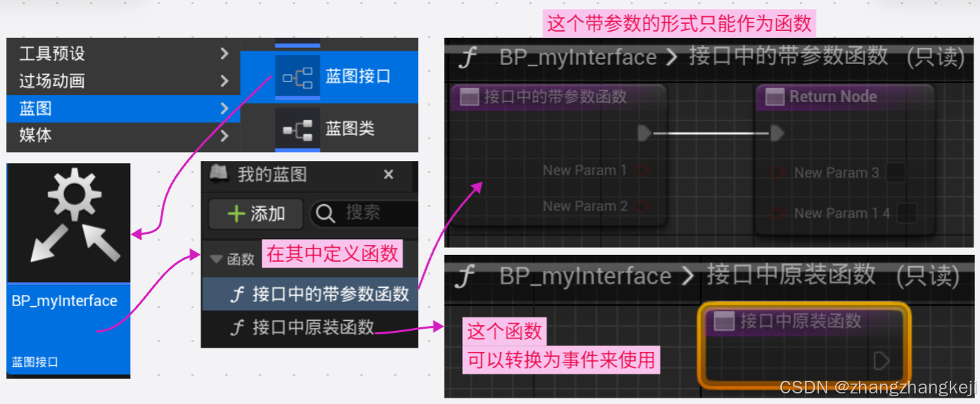Expand the arrow beside 蓝图

tap(224, 108)
